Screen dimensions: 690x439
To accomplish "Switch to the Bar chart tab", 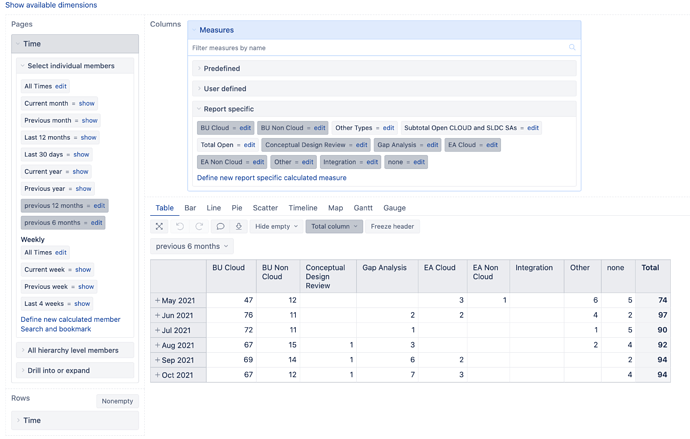I will (190, 208).
